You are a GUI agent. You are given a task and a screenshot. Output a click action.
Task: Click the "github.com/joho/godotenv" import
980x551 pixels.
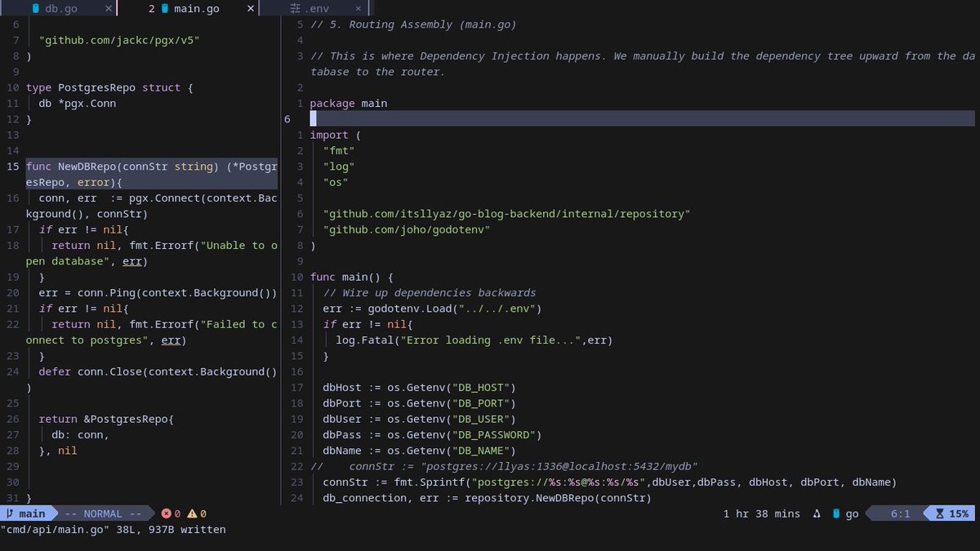(x=406, y=229)
